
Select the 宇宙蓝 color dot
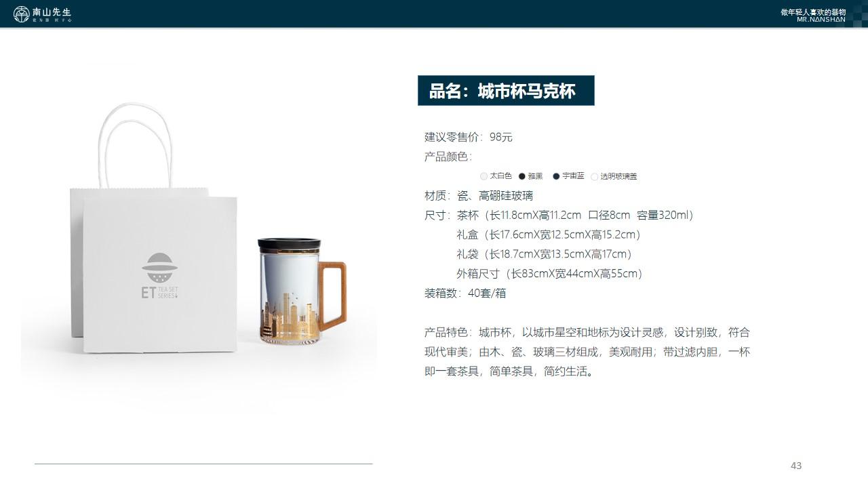coord(556,176)
